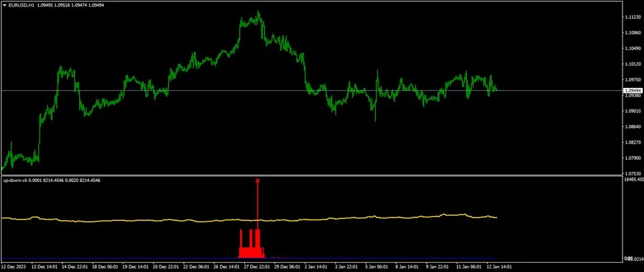Click the 1.11230 price scale label
Viewport: 644px width, 272px height.
point(633,17)
